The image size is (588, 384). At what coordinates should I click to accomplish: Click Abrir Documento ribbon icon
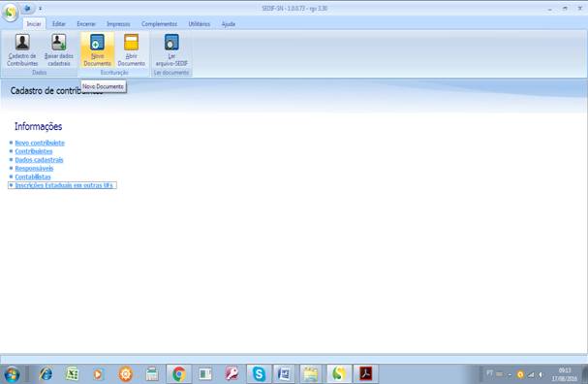pyautogui.click(x=131, y=49)
